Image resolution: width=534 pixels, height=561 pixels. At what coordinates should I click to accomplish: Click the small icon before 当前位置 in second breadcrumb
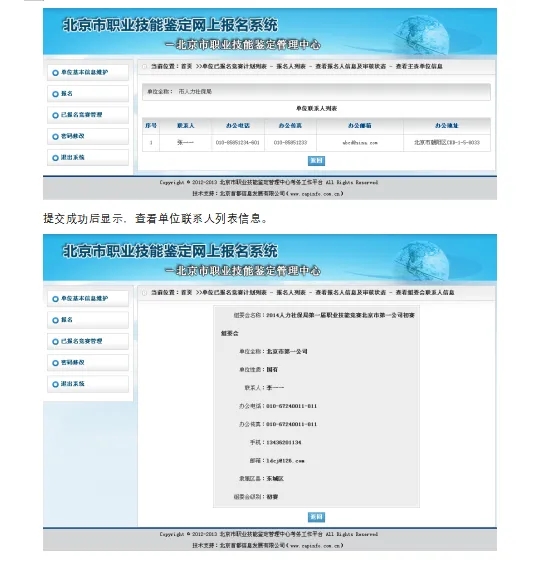[144, 293]
